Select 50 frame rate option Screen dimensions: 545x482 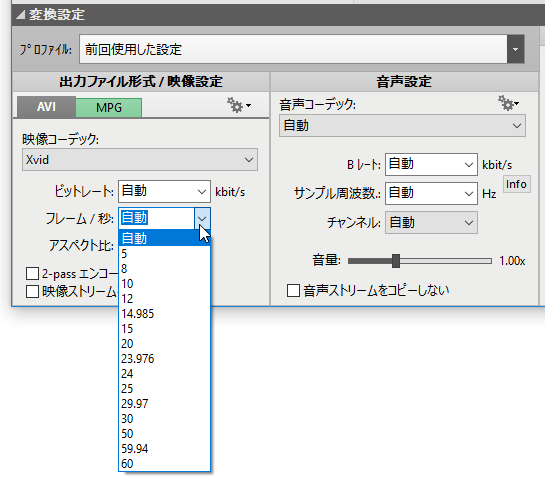(x=164, y=434)
